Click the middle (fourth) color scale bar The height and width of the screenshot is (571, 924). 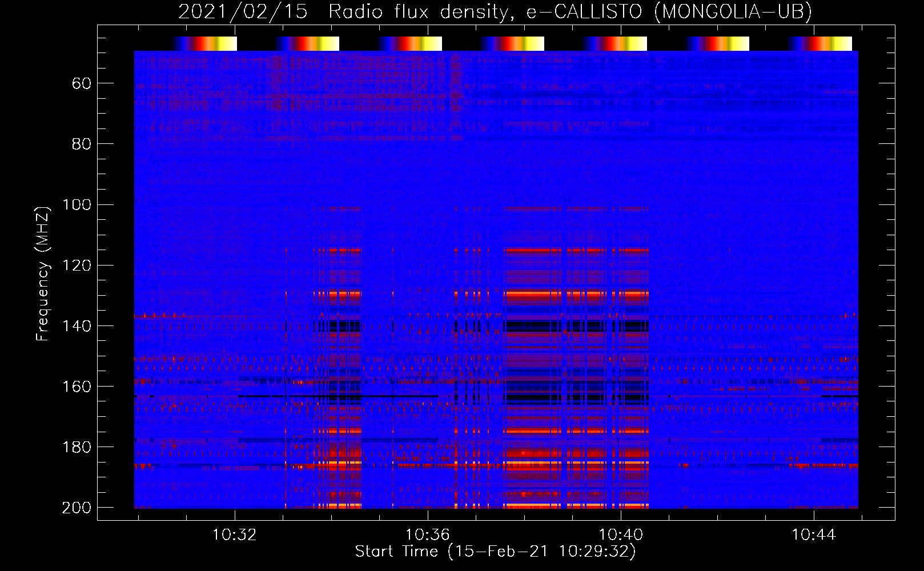coord(512,43)
